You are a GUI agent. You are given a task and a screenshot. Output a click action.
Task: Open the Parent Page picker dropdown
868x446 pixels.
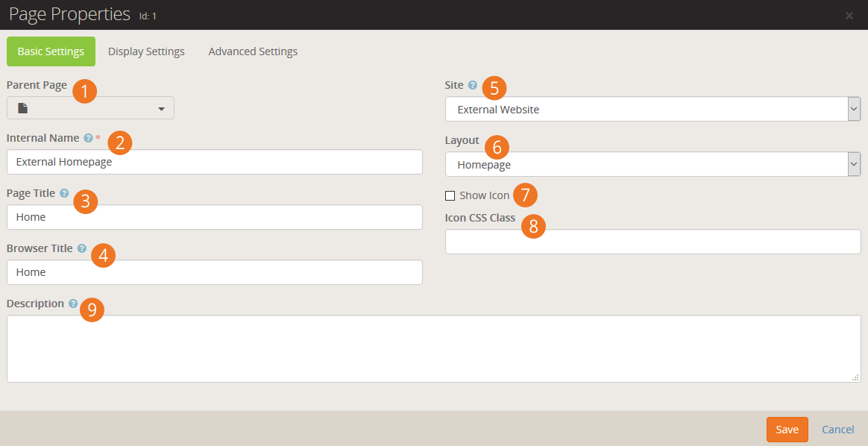pyautogui.click(x=90, y=108)
